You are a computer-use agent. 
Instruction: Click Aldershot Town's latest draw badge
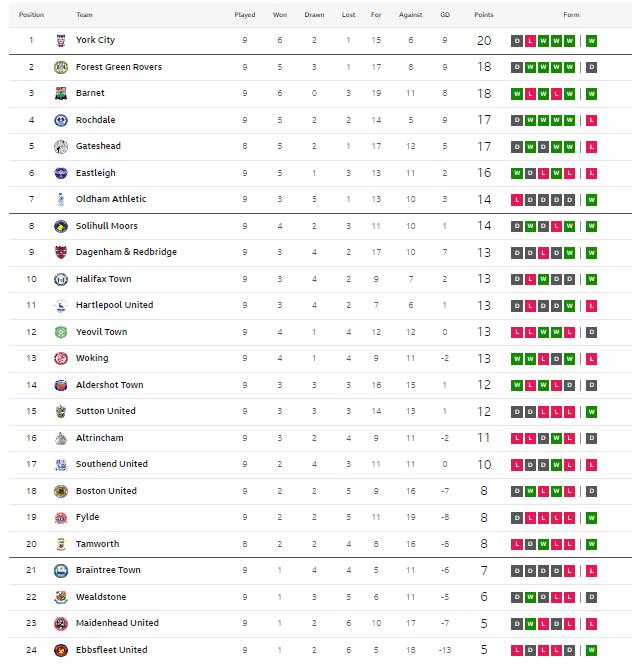pos(592,385)
